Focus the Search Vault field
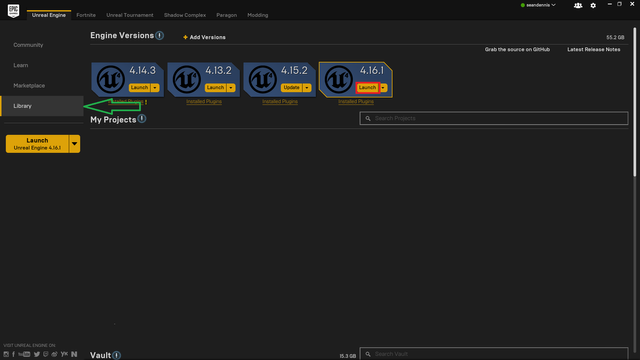Viewport: 640px width, 360px height. point(494,353)
